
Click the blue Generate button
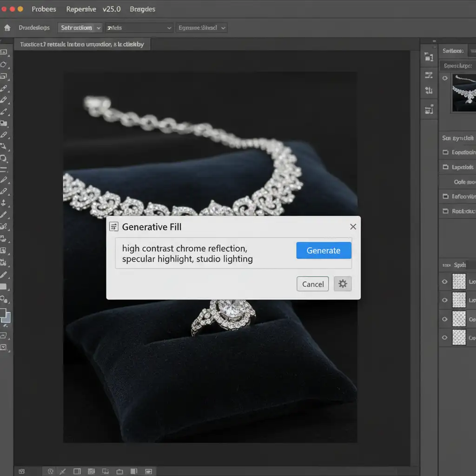click(324, 251)
